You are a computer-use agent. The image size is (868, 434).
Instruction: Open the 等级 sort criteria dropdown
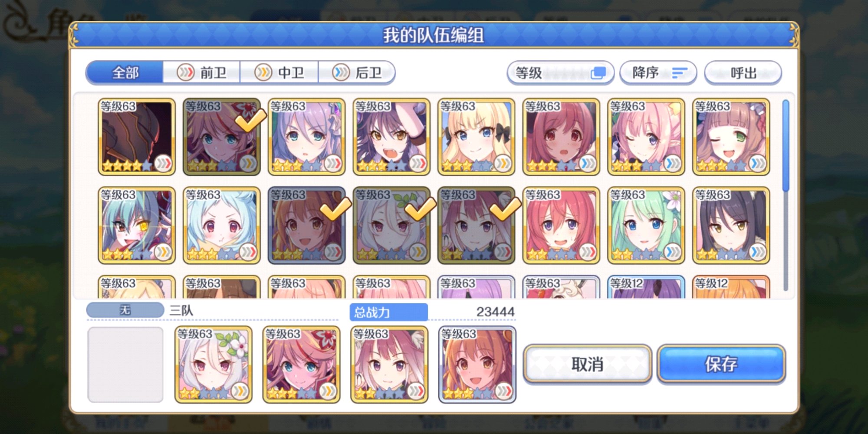point(560,72)
